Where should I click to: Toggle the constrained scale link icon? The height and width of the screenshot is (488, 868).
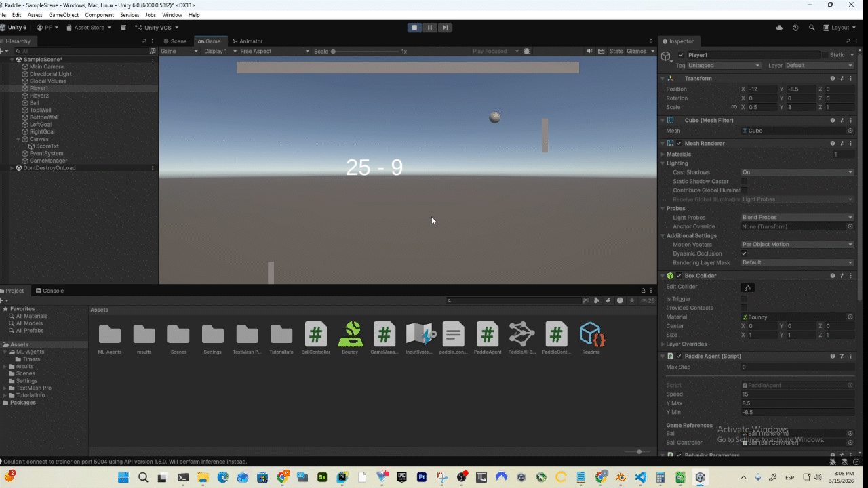tap(734, 107)
